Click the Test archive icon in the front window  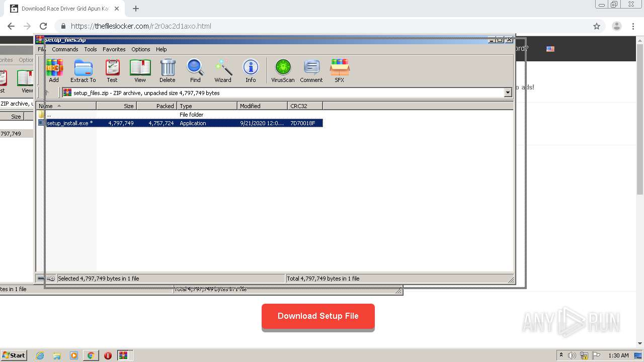[112, 70]
